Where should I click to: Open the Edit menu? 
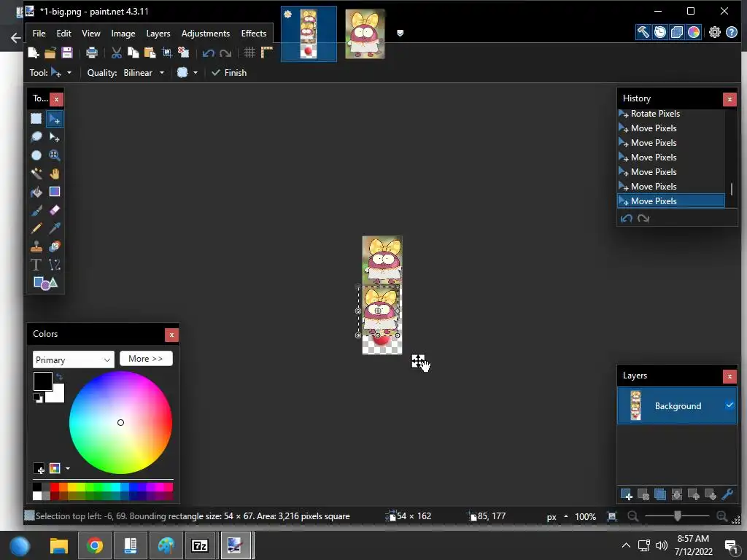point(64,34)
